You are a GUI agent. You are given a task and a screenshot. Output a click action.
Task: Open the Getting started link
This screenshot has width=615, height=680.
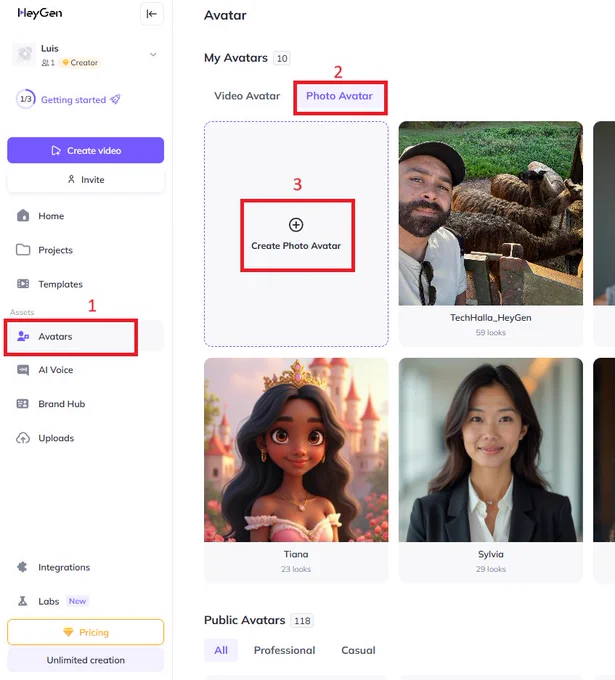point(73,100)
